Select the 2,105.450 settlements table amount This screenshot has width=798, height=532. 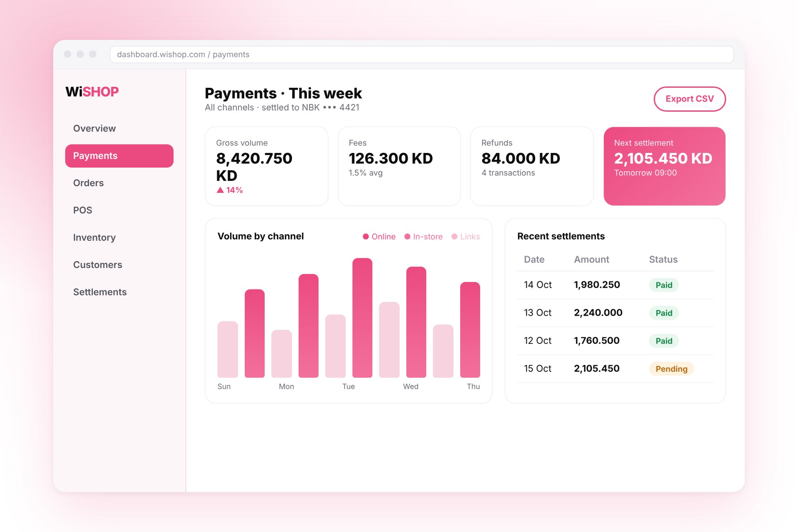(597, 369)
